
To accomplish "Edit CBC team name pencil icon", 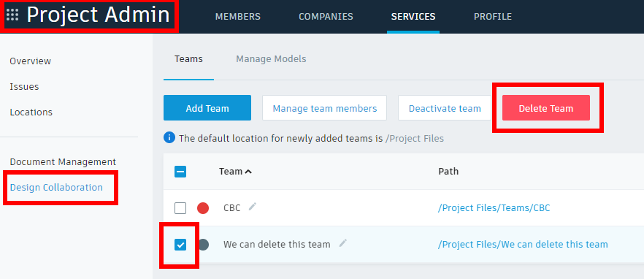I will coord(253,206).
